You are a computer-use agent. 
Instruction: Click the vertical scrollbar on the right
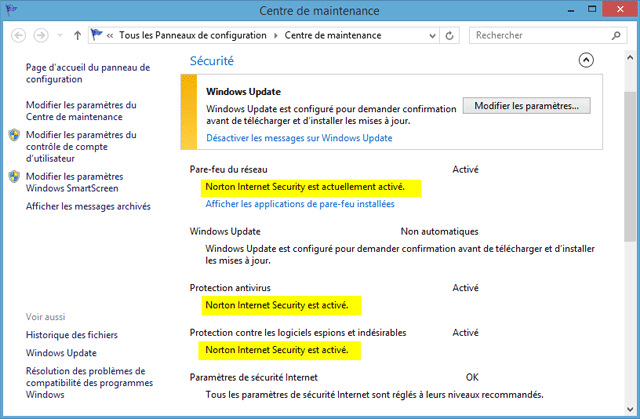pyautogui.click(x=630, y=200)
